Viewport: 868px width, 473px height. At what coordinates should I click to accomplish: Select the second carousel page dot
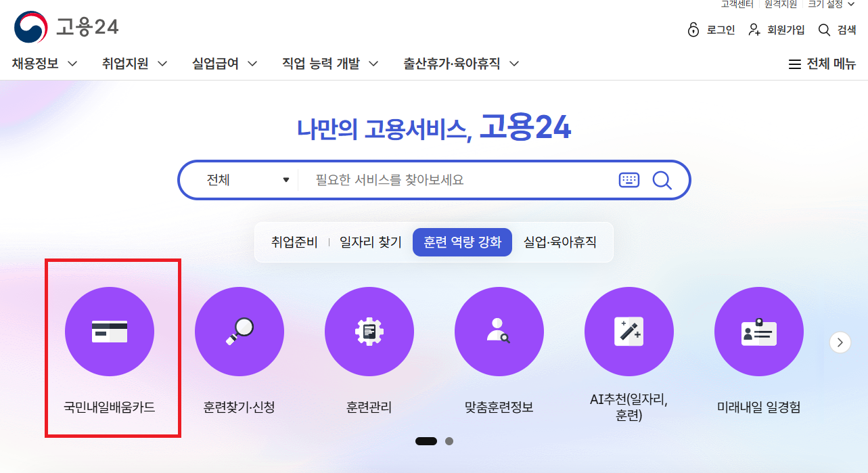click(449, 441)
